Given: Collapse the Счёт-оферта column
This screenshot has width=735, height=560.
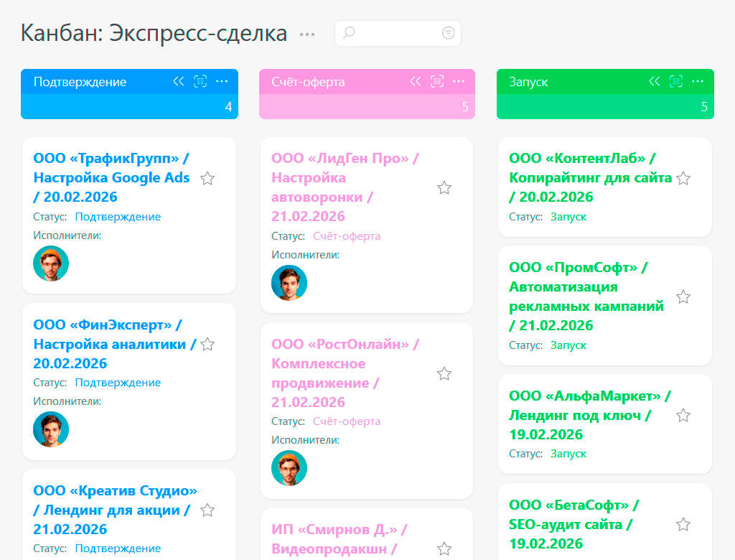Looking at the screenshot, I should pos(416,82).
